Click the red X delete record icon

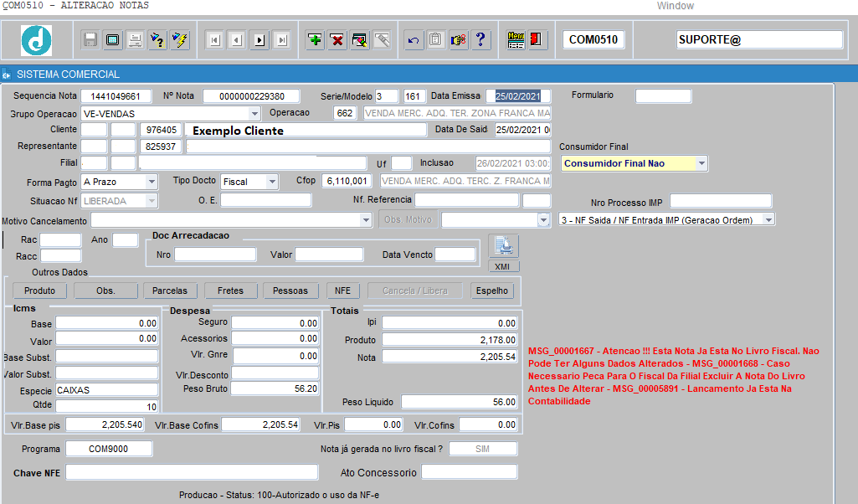coord(337,40)
